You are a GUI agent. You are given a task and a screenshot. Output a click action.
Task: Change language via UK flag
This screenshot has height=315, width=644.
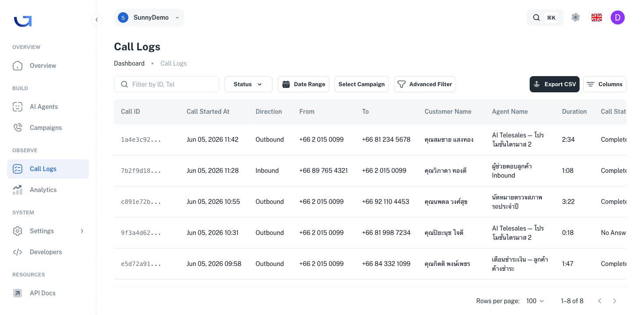597,17
